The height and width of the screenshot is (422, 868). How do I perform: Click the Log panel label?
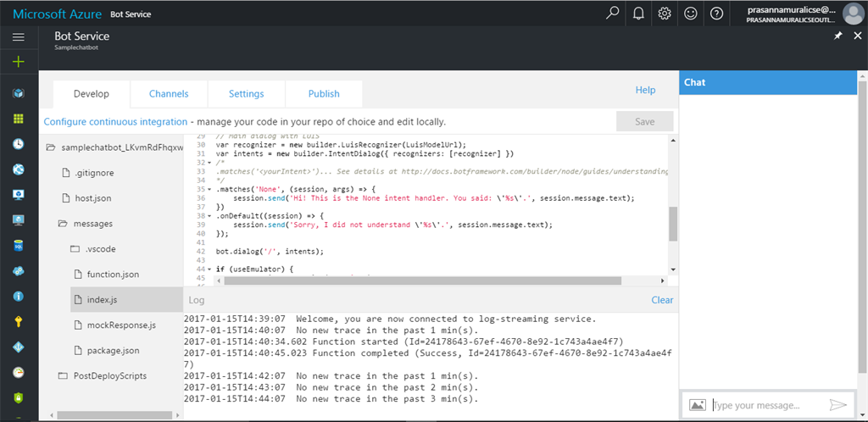click(197, 300)
